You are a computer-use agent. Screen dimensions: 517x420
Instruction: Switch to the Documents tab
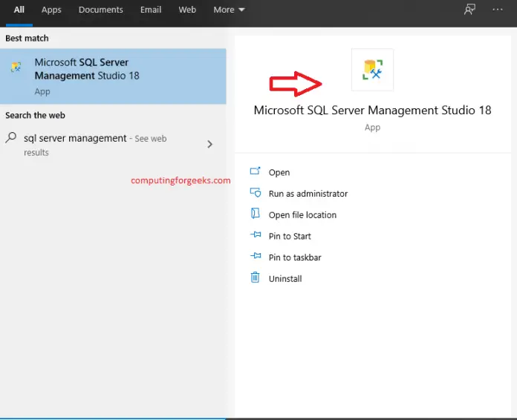100,10
